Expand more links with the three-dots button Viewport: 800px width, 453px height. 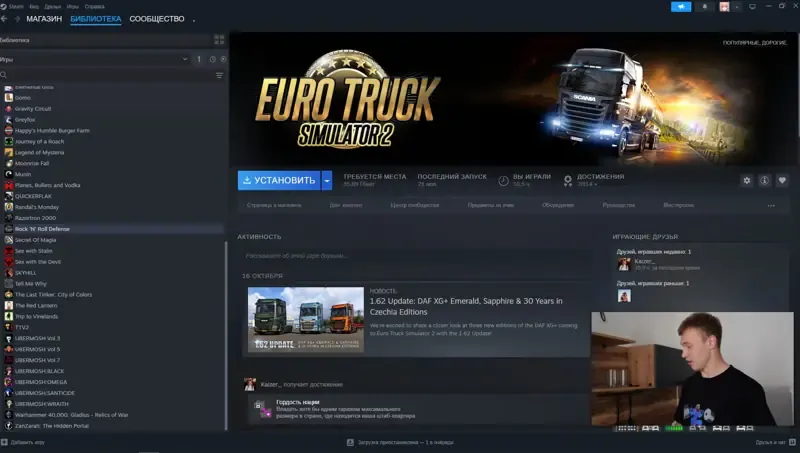pyautogui.click(x=771, y=206)
